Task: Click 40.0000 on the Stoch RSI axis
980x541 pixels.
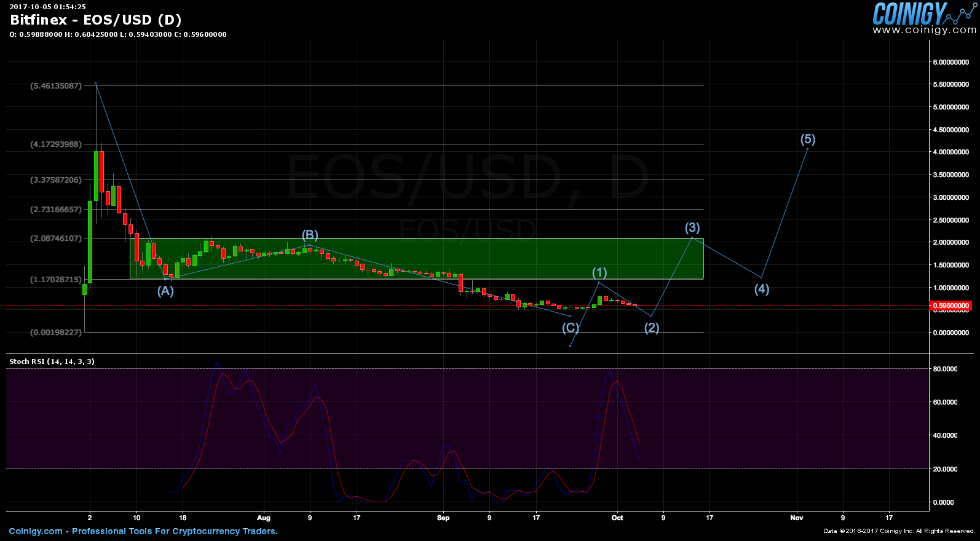Action: point(945,435)
